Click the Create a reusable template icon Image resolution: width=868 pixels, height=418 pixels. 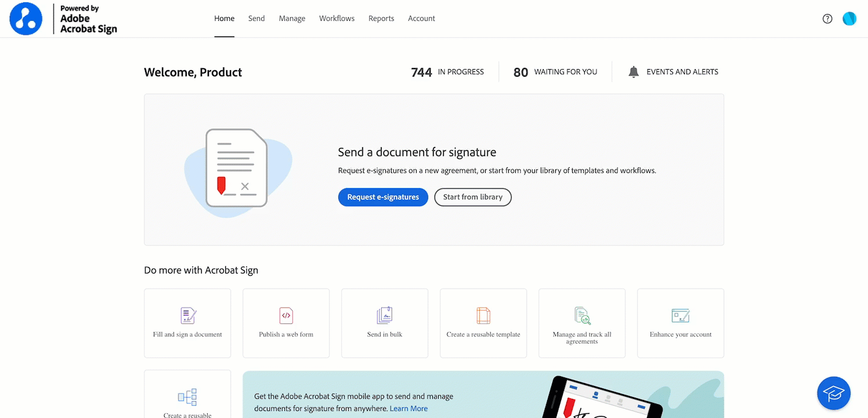click(x=483, y=315)
